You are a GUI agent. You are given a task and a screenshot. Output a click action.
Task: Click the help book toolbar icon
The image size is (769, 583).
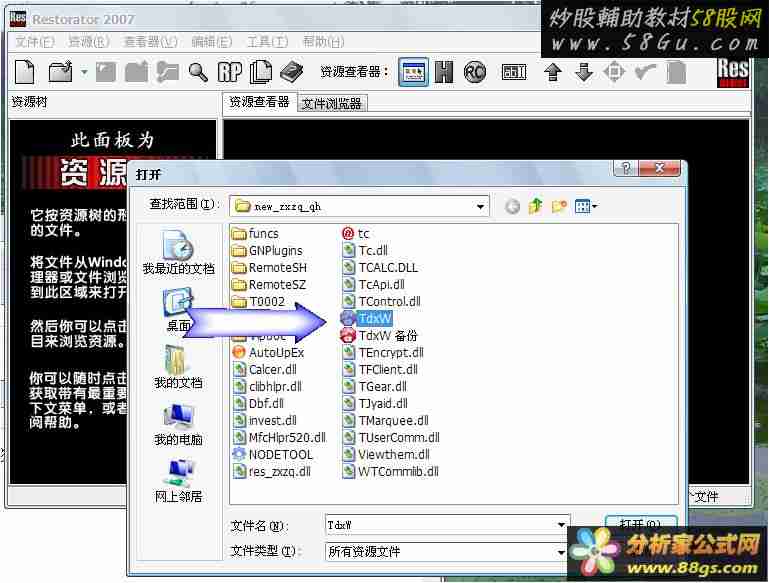pyautogui.click(x=292, y=73)
